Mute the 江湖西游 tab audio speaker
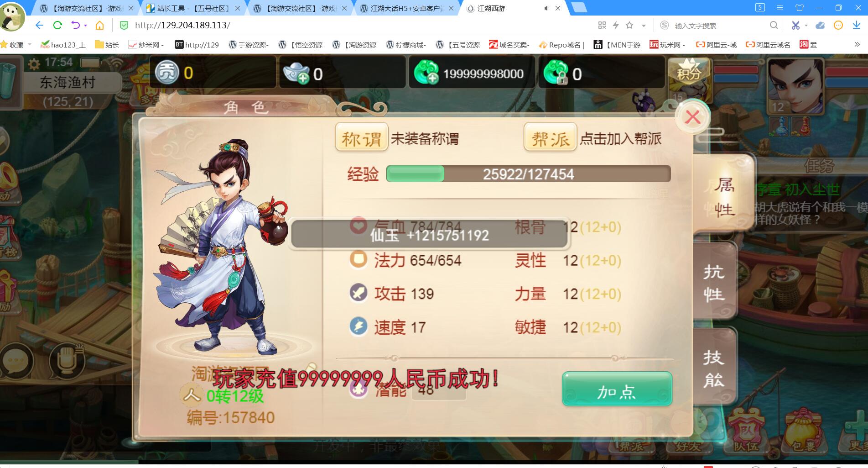Viewport: 868px width, 468px height. click(x=546, y=8)
